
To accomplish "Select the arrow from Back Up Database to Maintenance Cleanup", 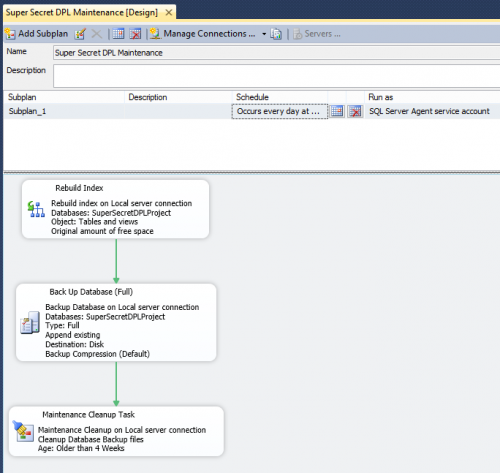I will click(116, 384).
